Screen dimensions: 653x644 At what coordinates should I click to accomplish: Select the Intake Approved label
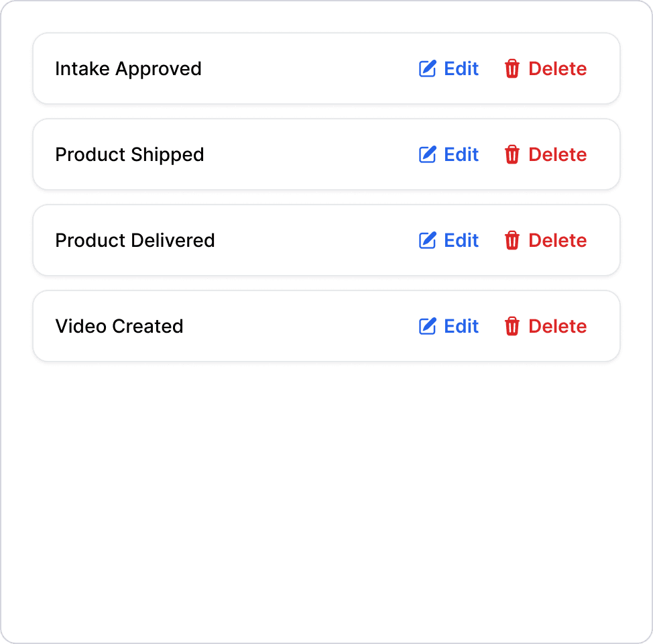click(x=128, y=68)
